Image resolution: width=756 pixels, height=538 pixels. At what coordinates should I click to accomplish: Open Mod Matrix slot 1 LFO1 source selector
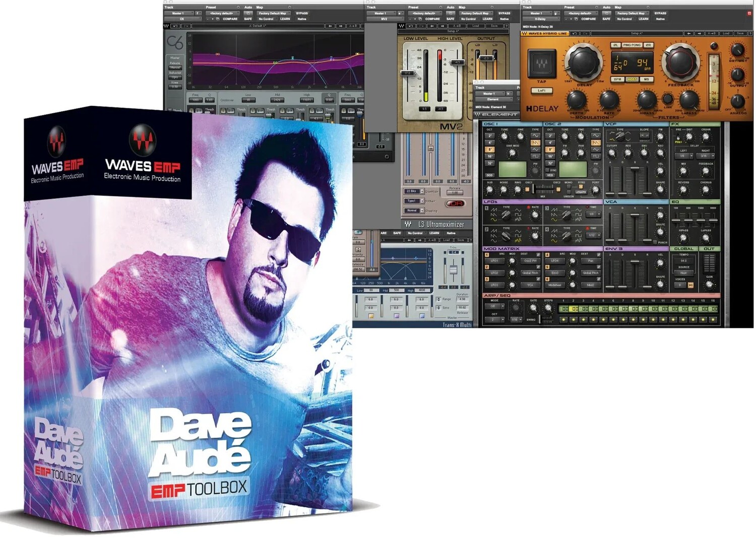click(494, 260)
